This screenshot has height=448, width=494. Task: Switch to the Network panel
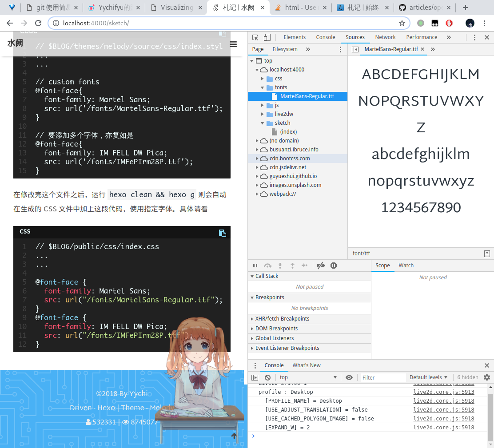[385, 37]
